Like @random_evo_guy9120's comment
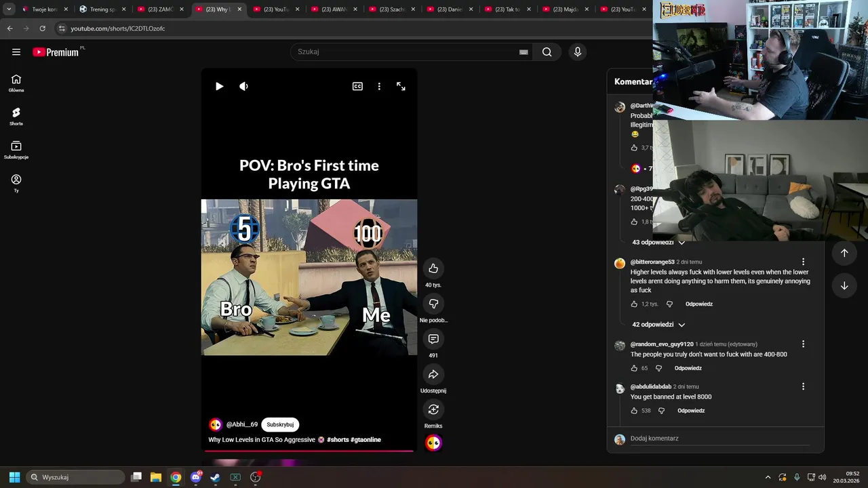 (634, 368)
